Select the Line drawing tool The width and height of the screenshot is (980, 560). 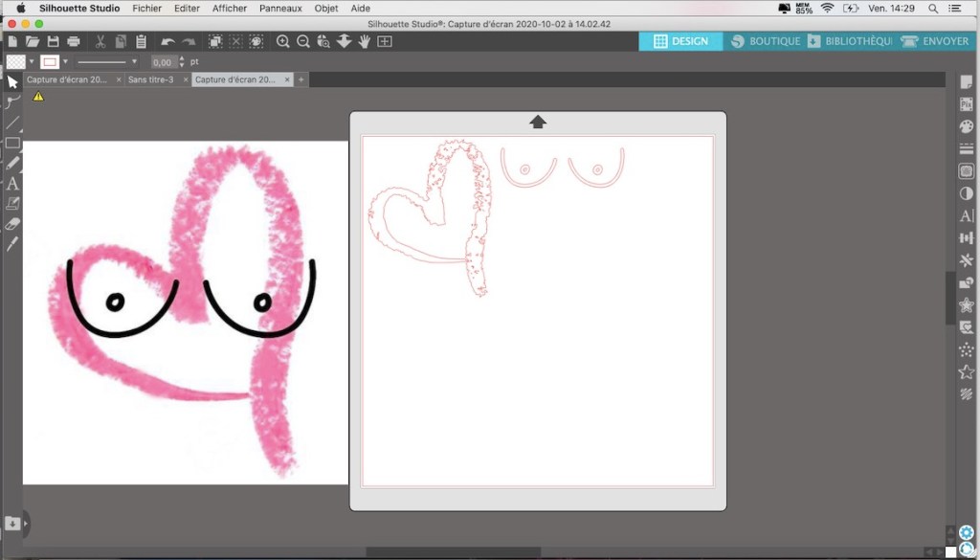click(x=12, y=123)
